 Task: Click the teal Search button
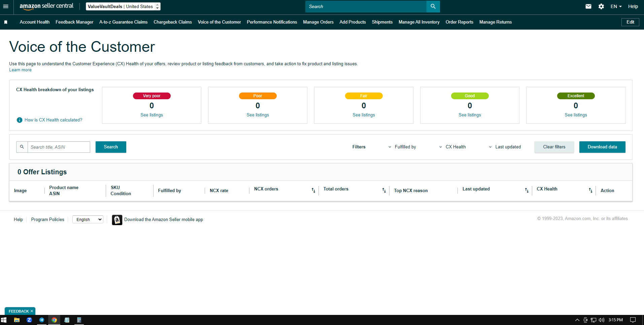pos(111,147)
